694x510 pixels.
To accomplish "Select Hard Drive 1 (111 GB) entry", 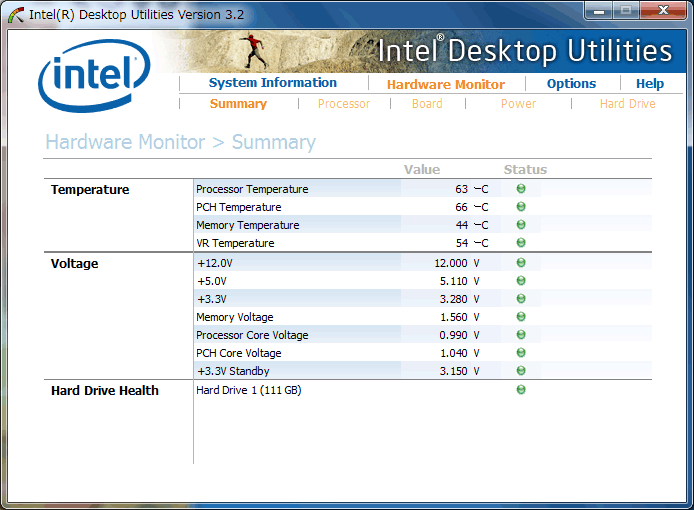I will (x=249, y=390).
